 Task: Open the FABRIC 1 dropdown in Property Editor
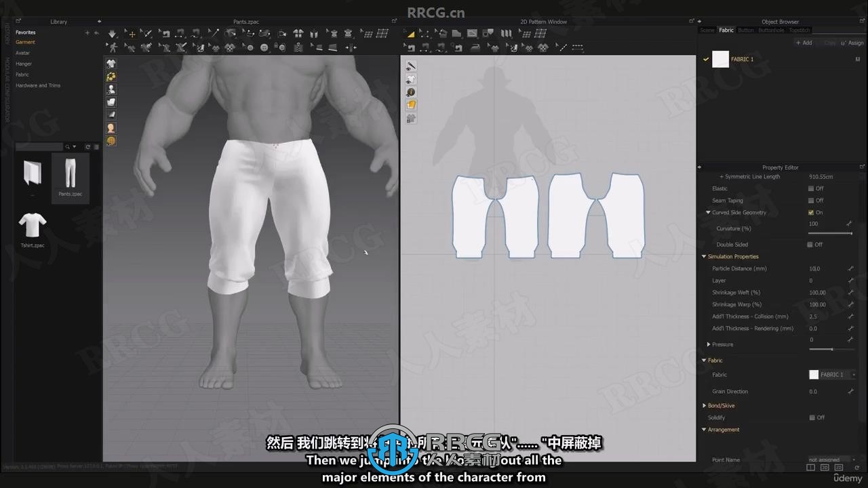click(x=833, y=375)
